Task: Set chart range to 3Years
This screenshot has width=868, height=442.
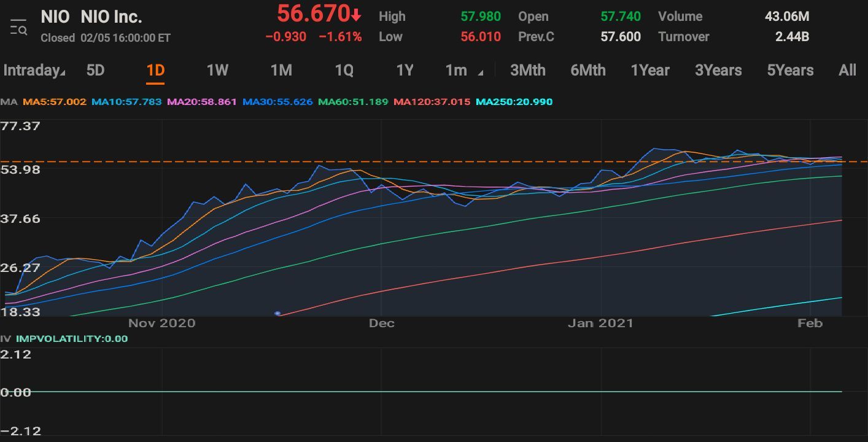Action: 718,70
